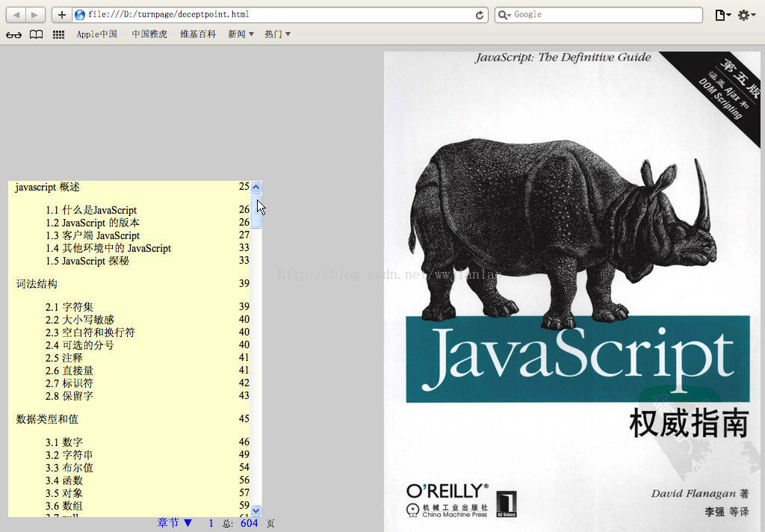Jump to 2.5 注释
765x532 pixels.
pos(64,358)
